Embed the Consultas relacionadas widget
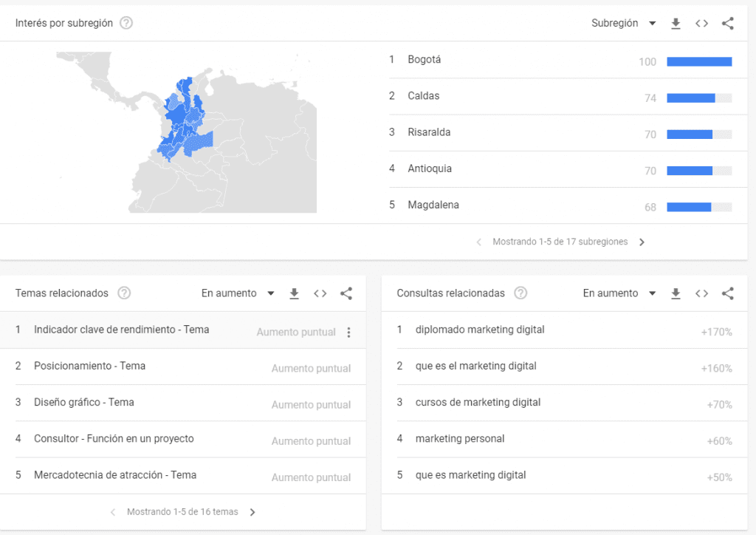This screenshot has width=756, height=535. point(701,293)
